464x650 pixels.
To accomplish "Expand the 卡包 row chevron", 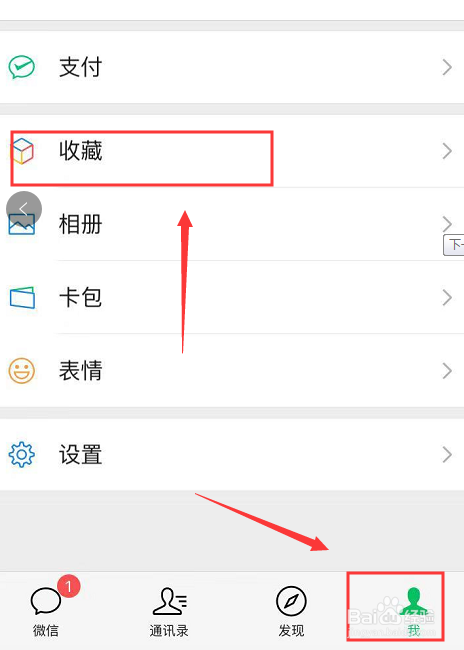I will (447, 297).
